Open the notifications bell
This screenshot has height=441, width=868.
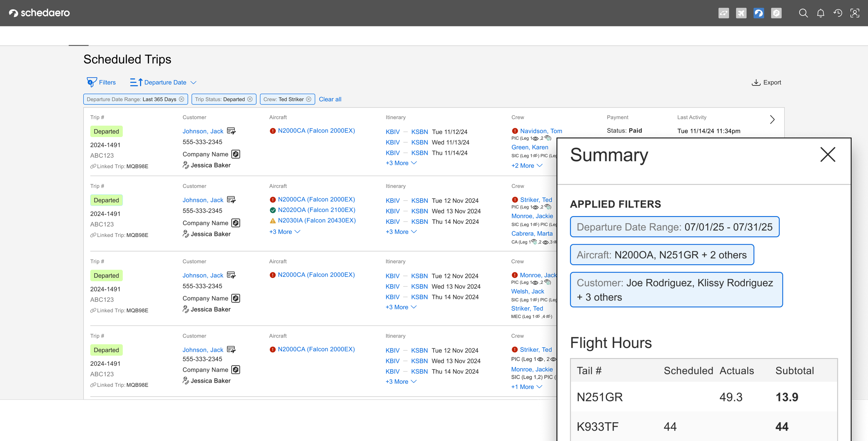[x=820, y=13]
